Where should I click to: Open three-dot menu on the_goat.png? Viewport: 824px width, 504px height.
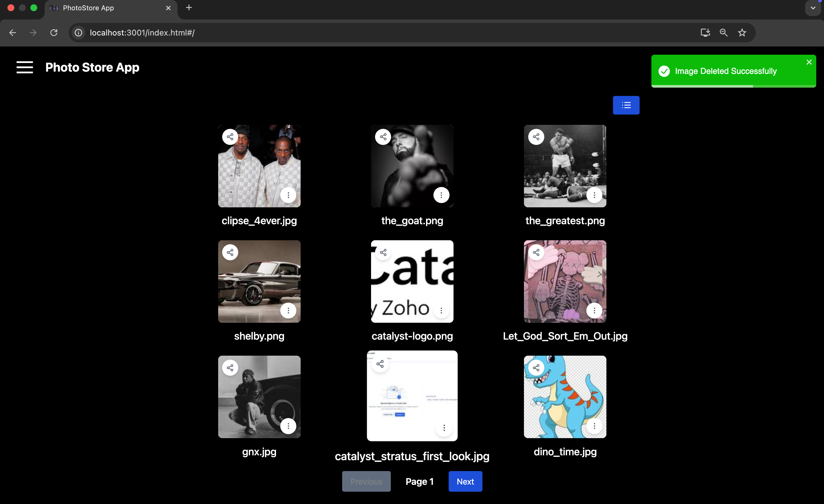[441, 195]
